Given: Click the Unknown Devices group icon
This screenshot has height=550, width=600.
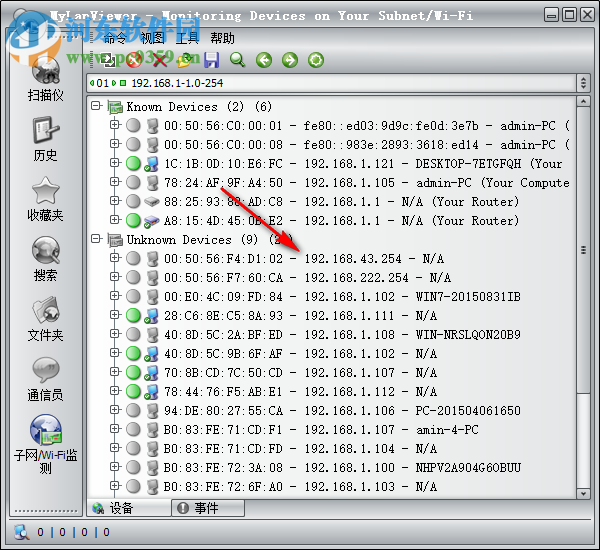Looking at the screenshot, I should point(115,240).
